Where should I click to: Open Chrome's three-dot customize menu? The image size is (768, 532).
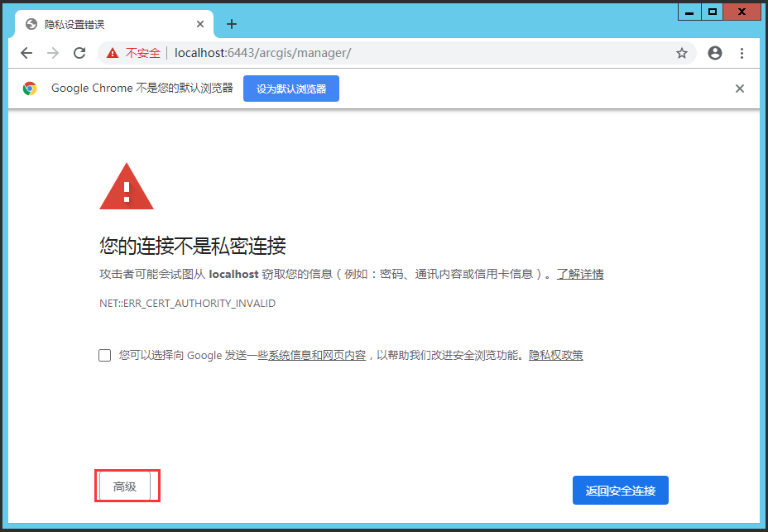pos(742,53)
